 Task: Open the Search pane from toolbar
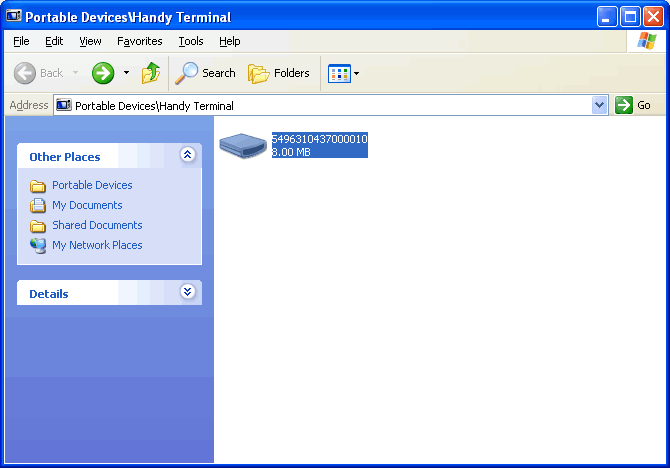tap(206, 73)
